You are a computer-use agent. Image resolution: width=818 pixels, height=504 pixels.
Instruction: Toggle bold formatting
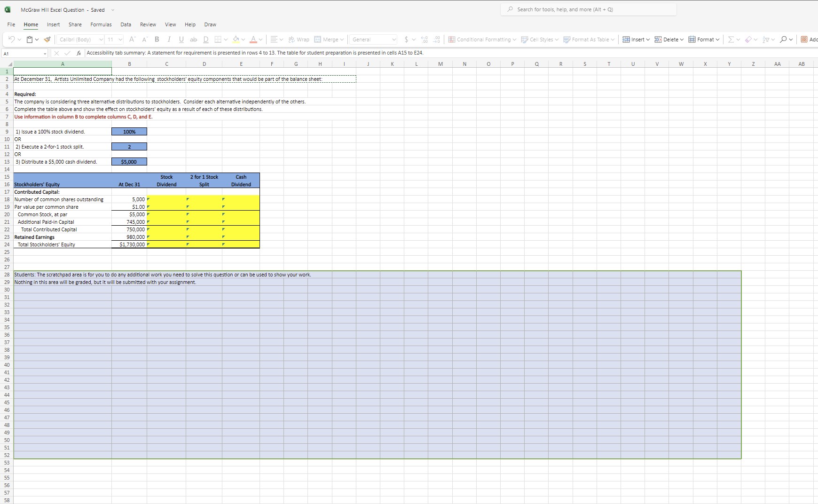point(157,39)
